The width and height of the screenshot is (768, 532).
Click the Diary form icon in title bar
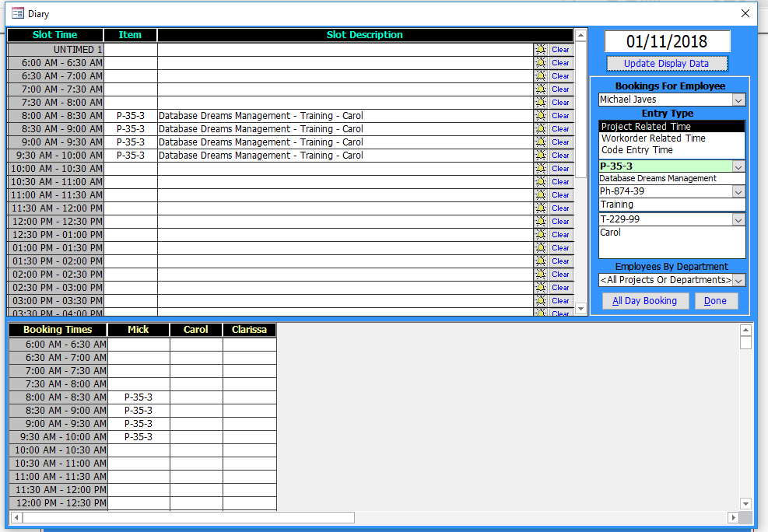point(18,13)
